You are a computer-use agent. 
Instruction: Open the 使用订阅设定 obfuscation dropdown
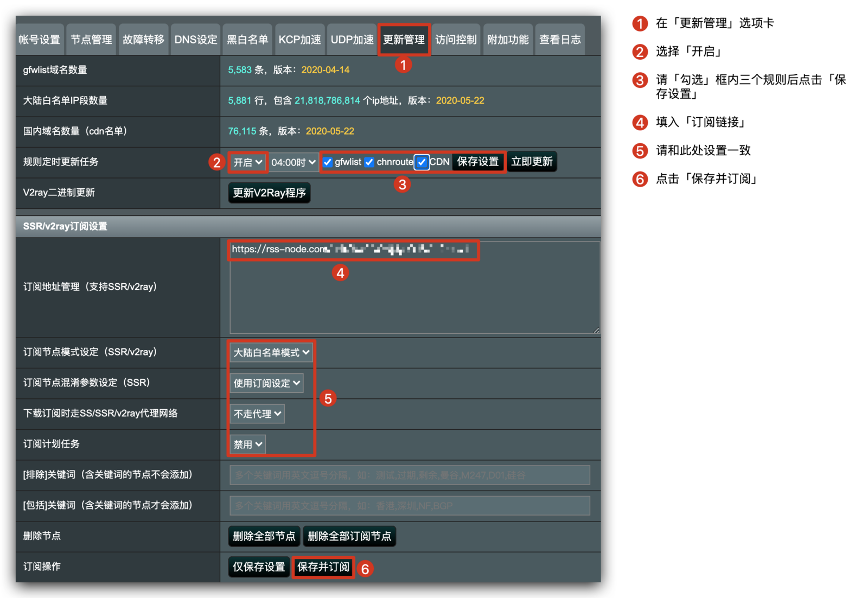click(266, 383)
